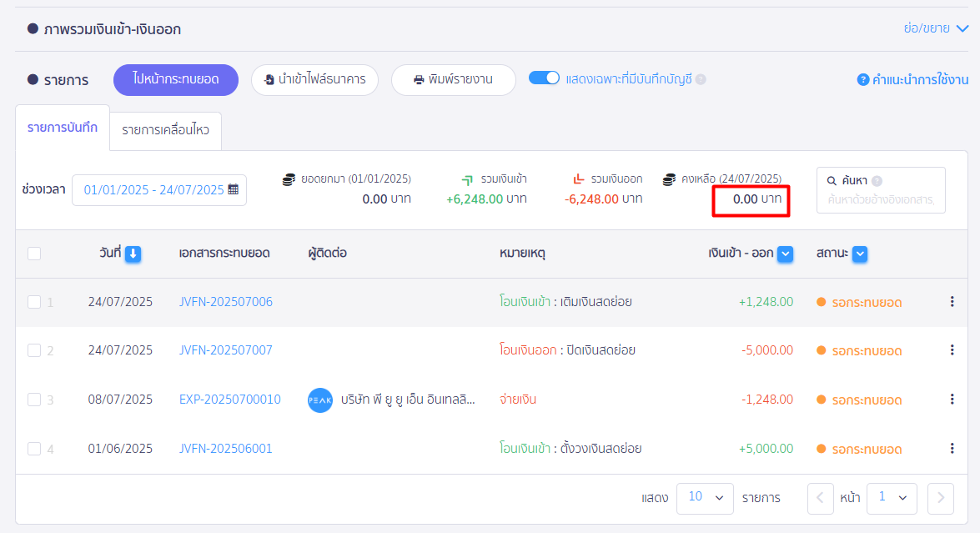Click the magnifier search icon
This screenshot has width=980, height=533.
tap(832, 180)
